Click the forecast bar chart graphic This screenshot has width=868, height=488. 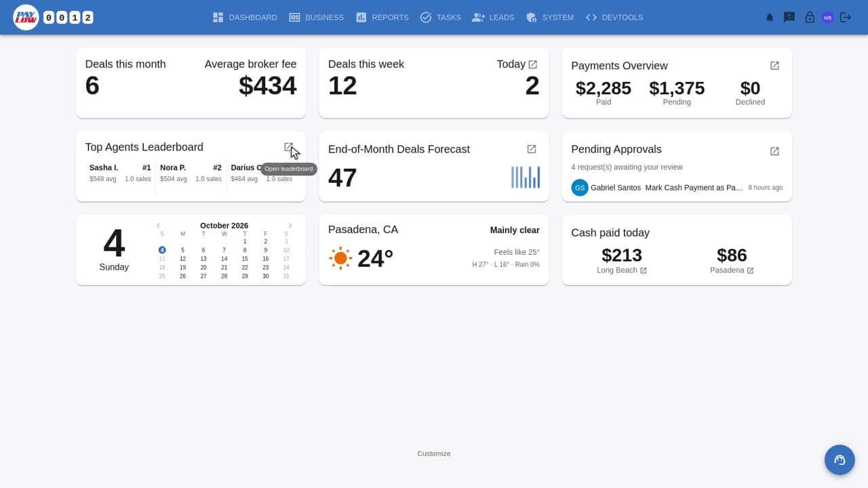click(x=526, y=177)
